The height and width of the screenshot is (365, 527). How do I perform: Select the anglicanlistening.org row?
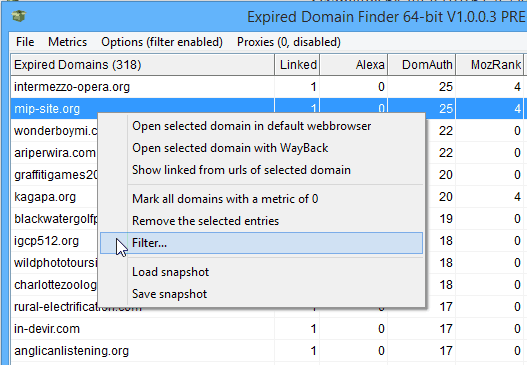pos(267,351)
